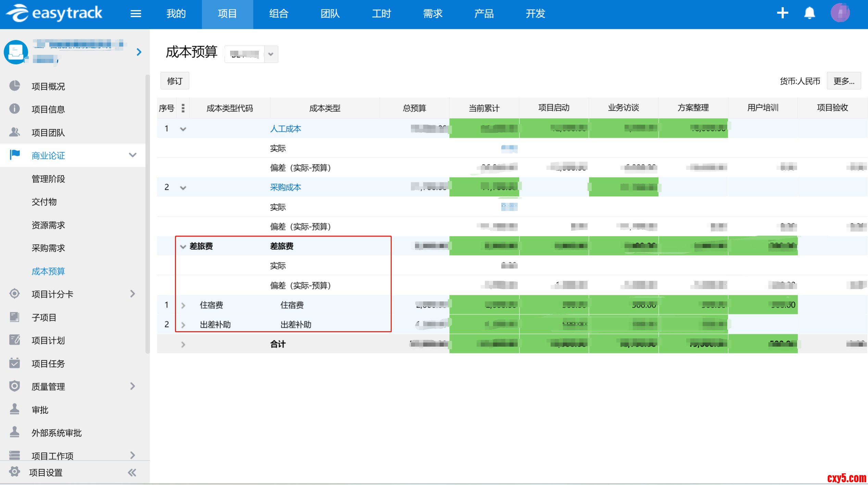Viewport: 868px width, 485px height.
Task: Collapse the 人工成本 row
Action: point(183,129)
